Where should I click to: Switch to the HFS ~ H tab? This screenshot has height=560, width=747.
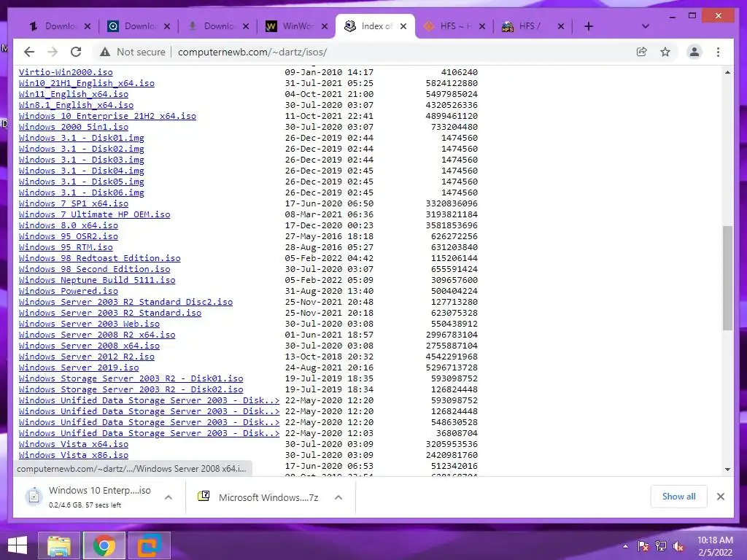click(454, 26)
